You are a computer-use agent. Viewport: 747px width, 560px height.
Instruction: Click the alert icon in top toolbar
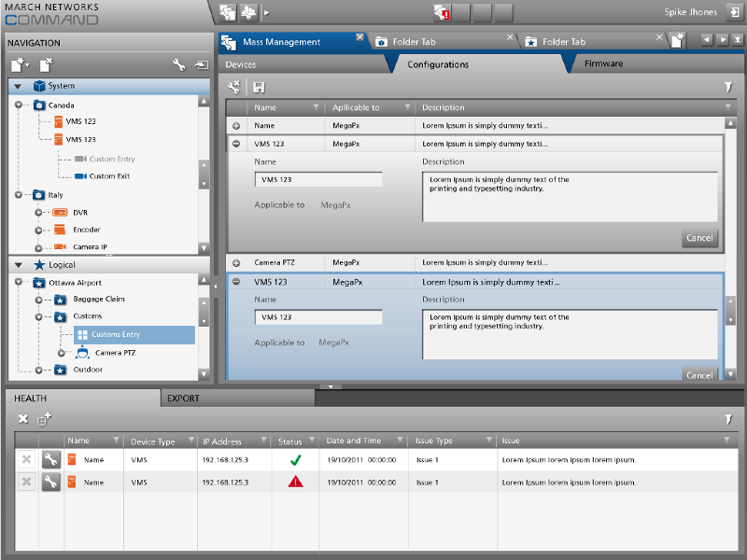444,13
